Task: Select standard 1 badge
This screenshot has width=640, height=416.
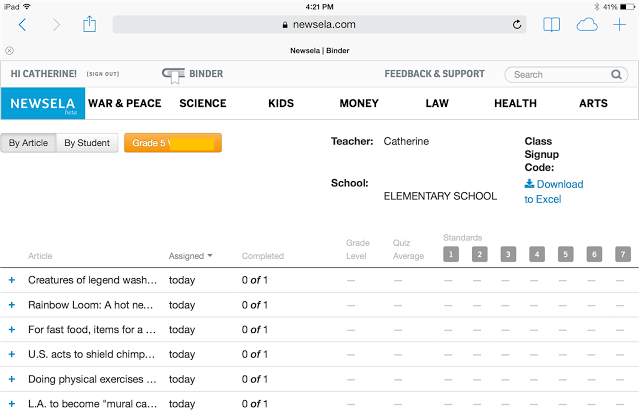Action: click(451, 254)
